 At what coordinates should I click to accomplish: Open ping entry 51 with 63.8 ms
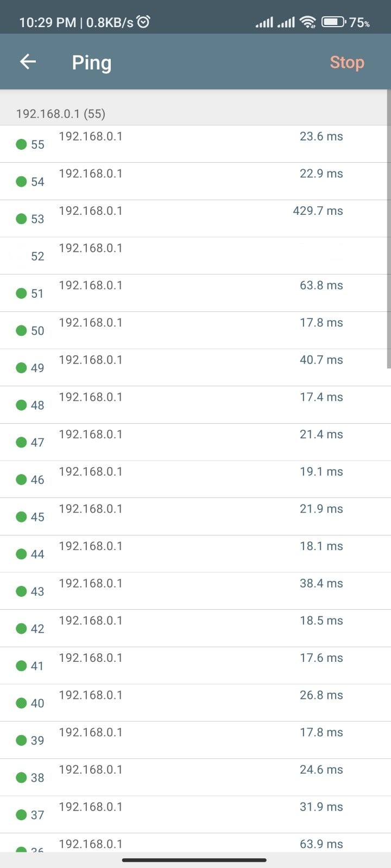click(x=195, y=293)
